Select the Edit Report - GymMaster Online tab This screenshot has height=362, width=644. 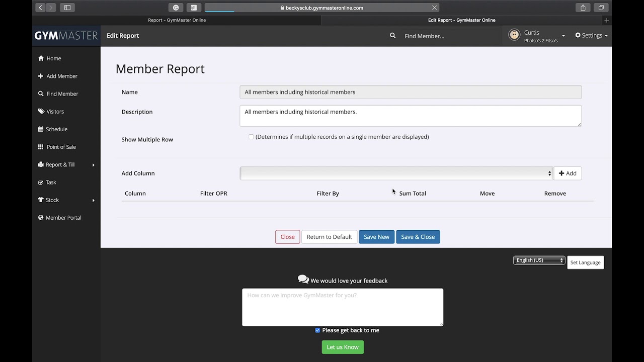pyautogui.click(x=461, y=20)
